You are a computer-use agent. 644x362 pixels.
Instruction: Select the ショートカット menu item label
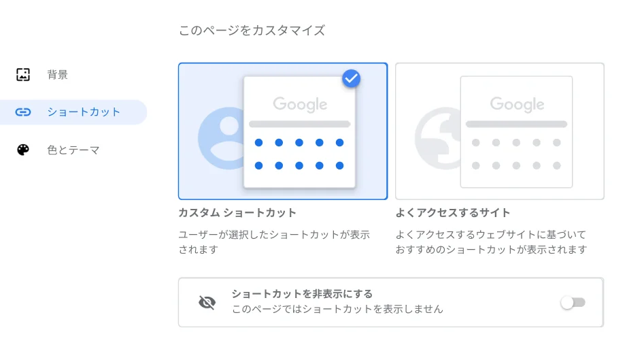84,112
